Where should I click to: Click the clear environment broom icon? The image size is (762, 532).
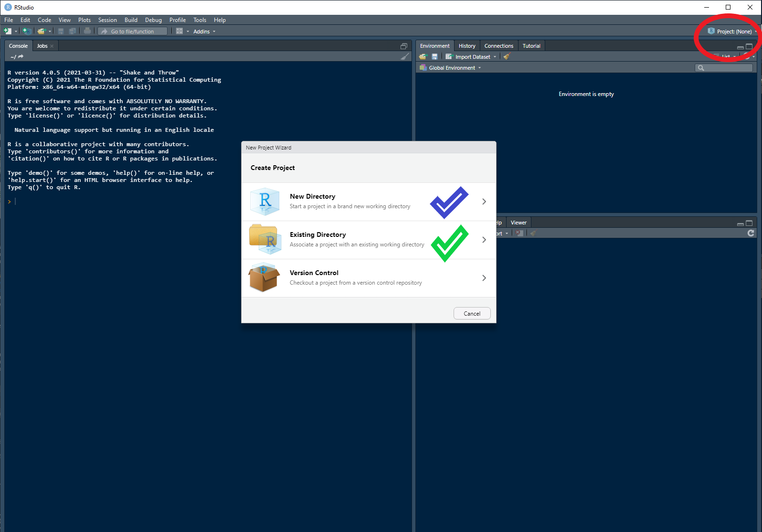(507, 56)
